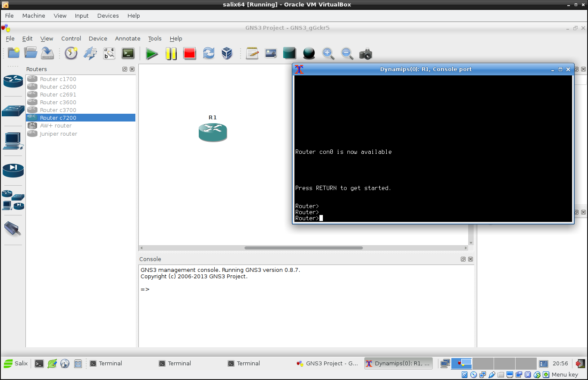
Task: Focus the Dynamips R1 console terminal
Action: [433, 149]
